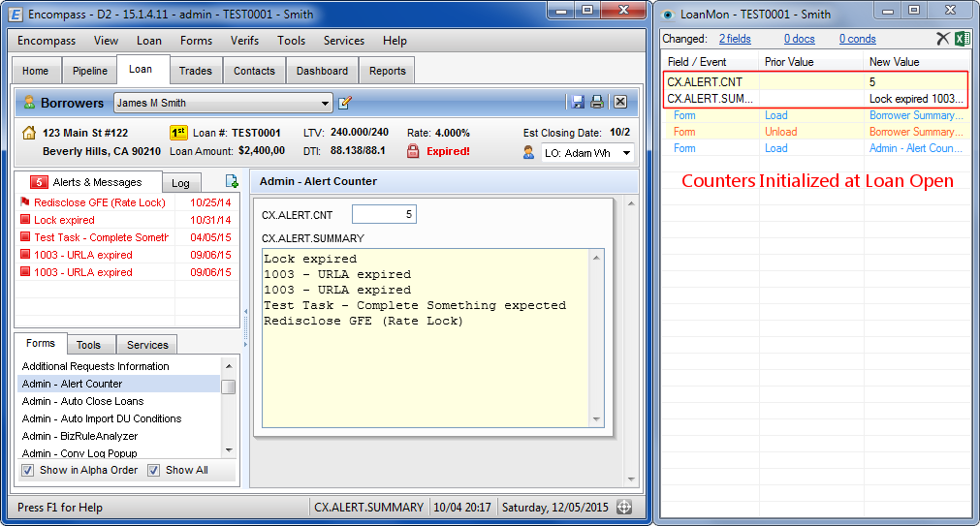980x526 pixels.
Task: Click the Encompass app title icon
Action: point(16,15)
